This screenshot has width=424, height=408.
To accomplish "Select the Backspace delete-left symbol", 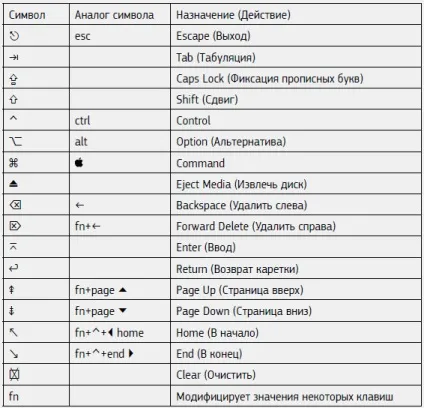I will [15, 205].
